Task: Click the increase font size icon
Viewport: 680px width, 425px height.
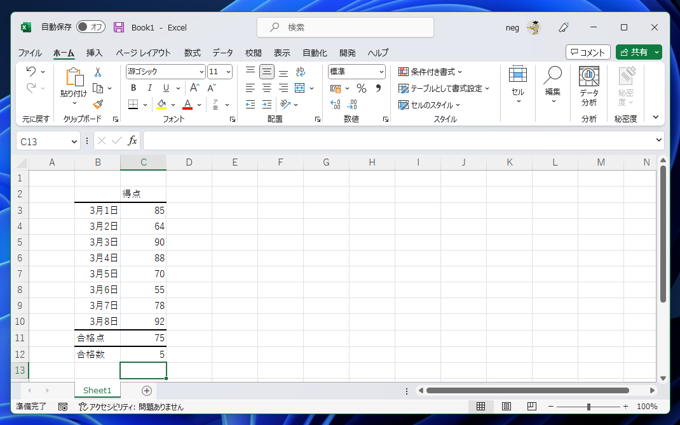Action: 196,88
